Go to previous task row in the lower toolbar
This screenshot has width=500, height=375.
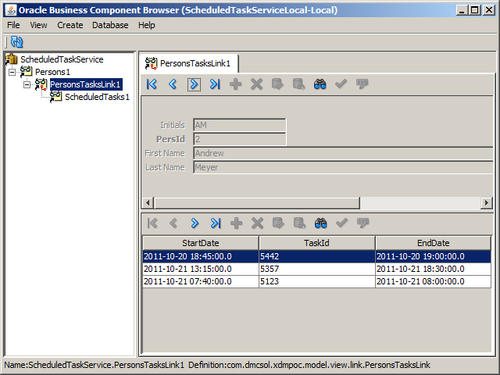tap(173, 223)
